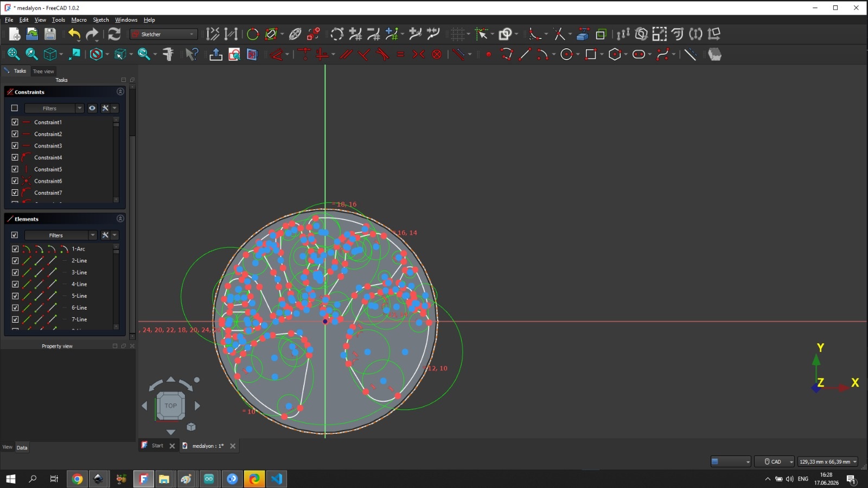868x488 pixels.
Task: Refresh the document with the recompute icon
Action: point(114,34)
